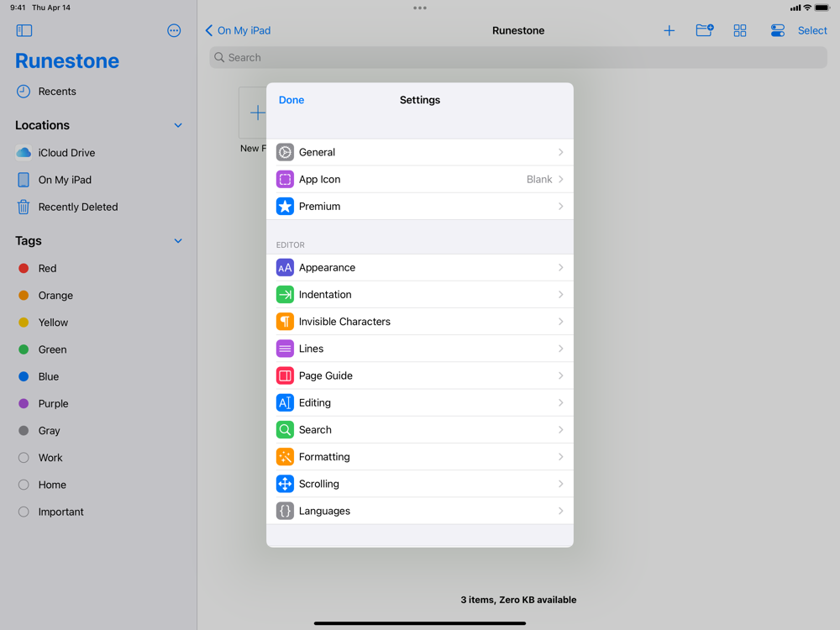This screenshot has height=630, width=840.
Task: Select the Blue tag
Action: click(99, 376)
